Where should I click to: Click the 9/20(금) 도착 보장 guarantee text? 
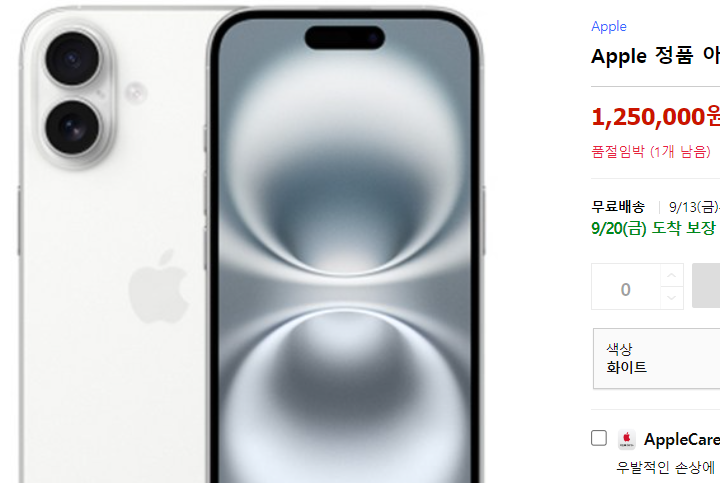point(653,228)
